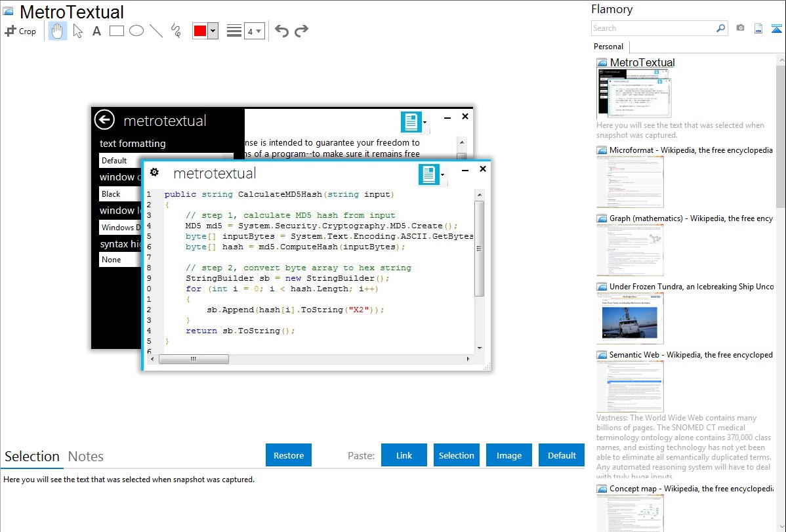Viewport: 786px width, 532px height.
Task: Click the Default paste button
Action: (x=562, y=455)
